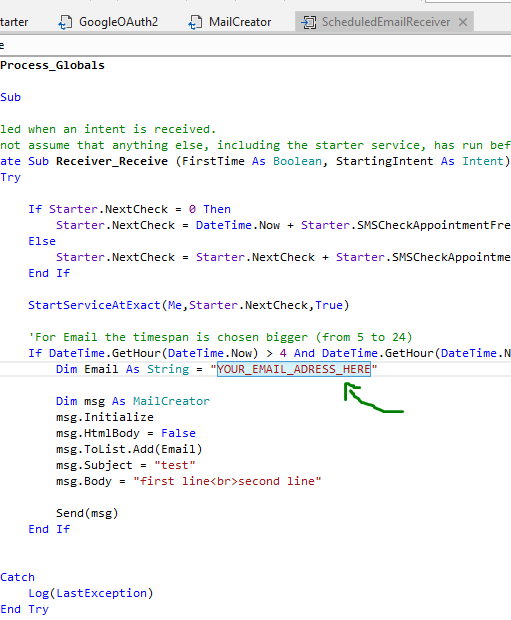Click the Process_Globals heading
Screen dimensions: 511x620
coord(53,65)
